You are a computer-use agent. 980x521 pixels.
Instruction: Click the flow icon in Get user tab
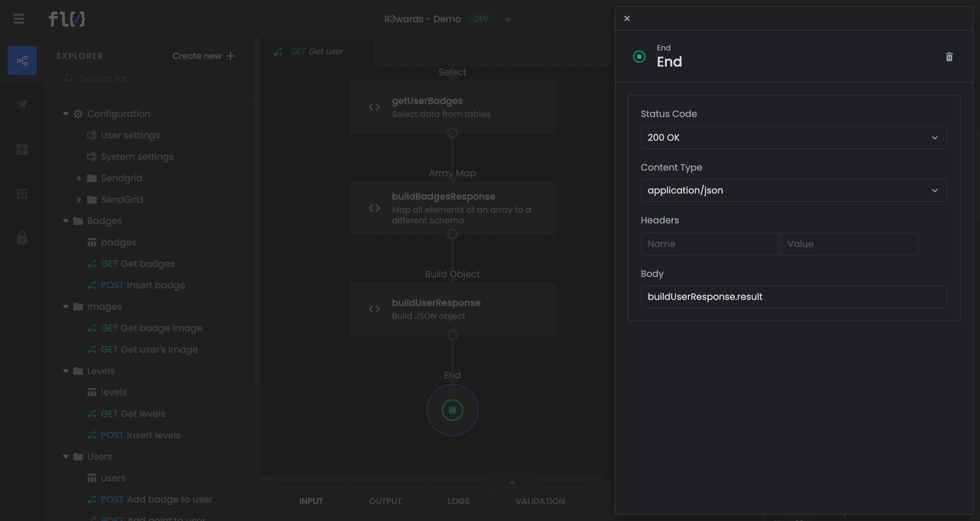278,52
